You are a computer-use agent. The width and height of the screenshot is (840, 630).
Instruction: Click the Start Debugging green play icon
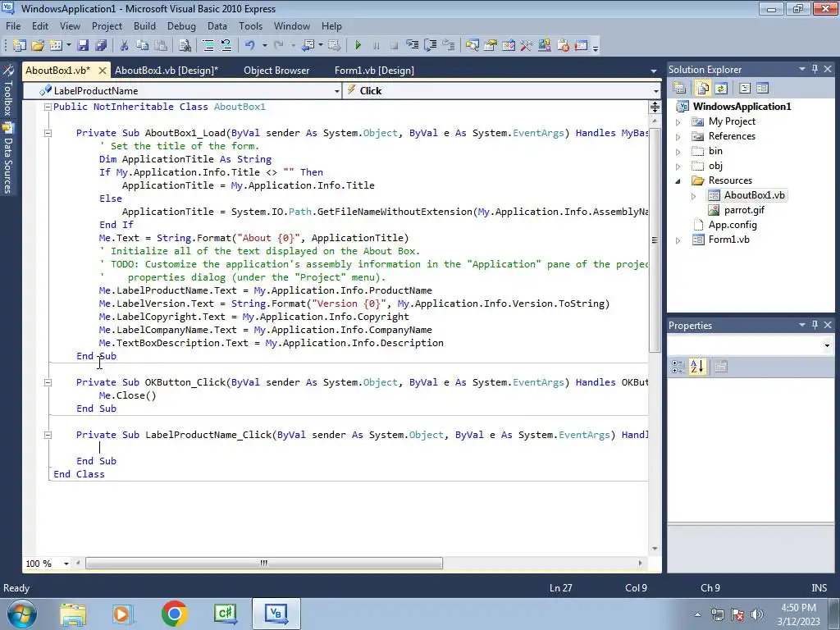[358, 46]
